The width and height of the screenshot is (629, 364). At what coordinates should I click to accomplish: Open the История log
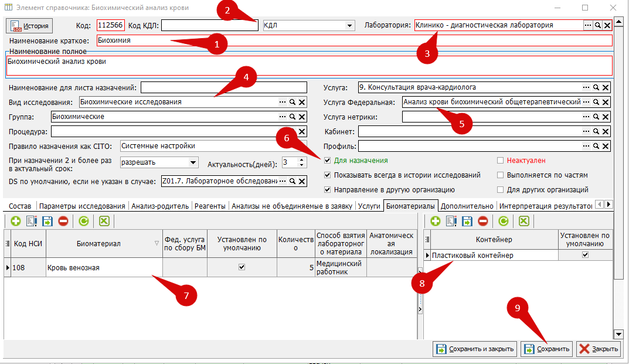tap(29, 26)
